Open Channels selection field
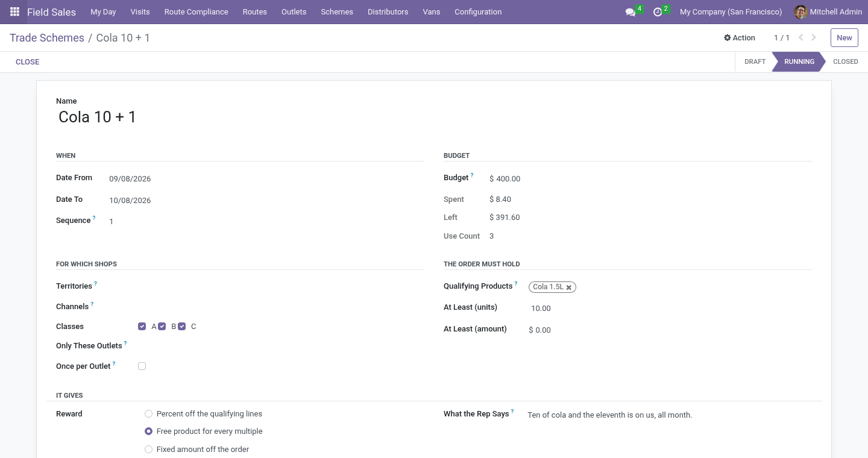 click(281, 307)
